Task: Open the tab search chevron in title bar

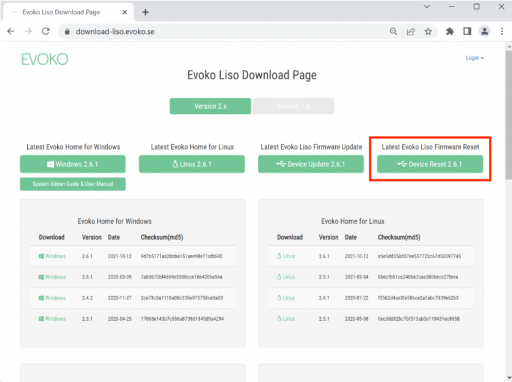Action: [x=427, y=6]
